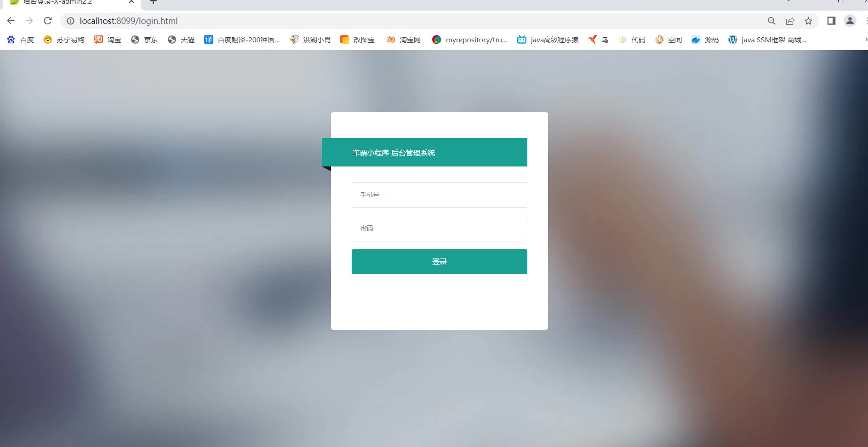Image resolution: width=868 pixels, height=447 pixels.
Task: Open the java高级程序猿 bookmark
Action: 548,40
